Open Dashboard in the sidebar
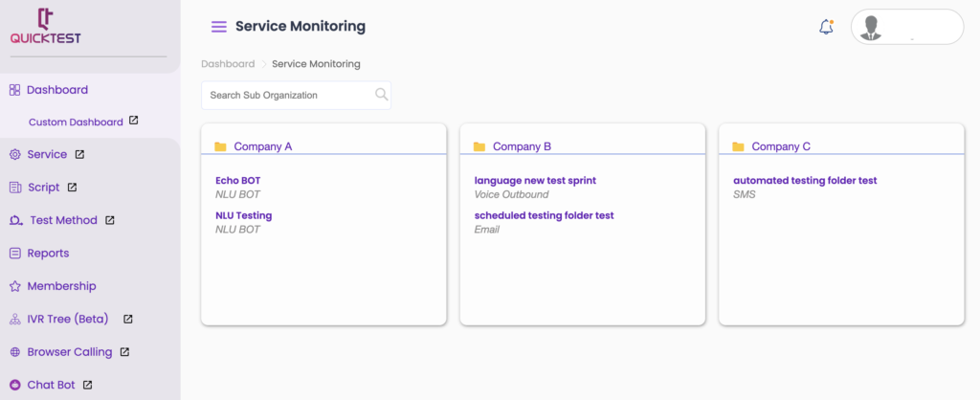Screen dimensions: 980x400 click(x=56, y=90)
